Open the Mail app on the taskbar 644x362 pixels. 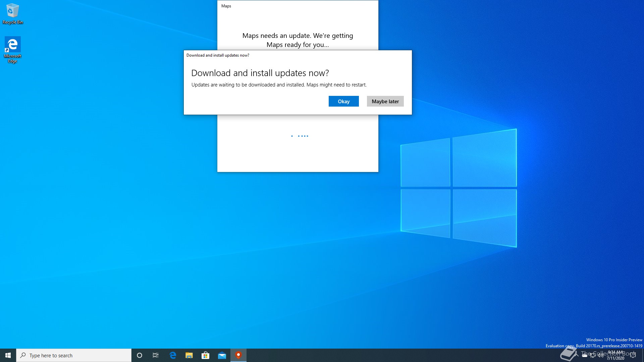(x=222, y=355)
